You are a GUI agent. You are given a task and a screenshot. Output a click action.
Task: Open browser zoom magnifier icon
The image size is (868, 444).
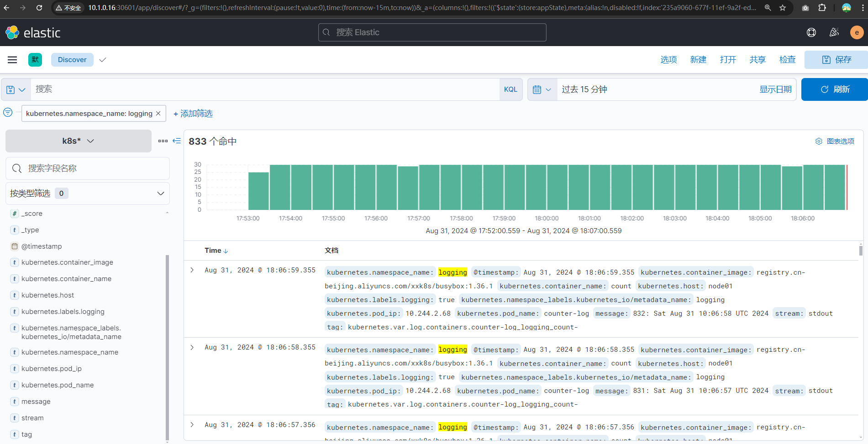(x=768, y=8)
